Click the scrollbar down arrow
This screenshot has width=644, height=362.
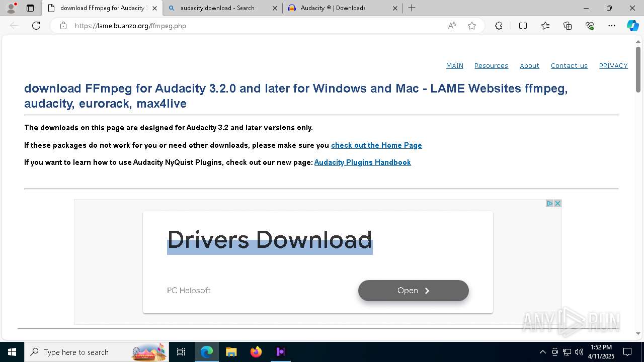638,333
